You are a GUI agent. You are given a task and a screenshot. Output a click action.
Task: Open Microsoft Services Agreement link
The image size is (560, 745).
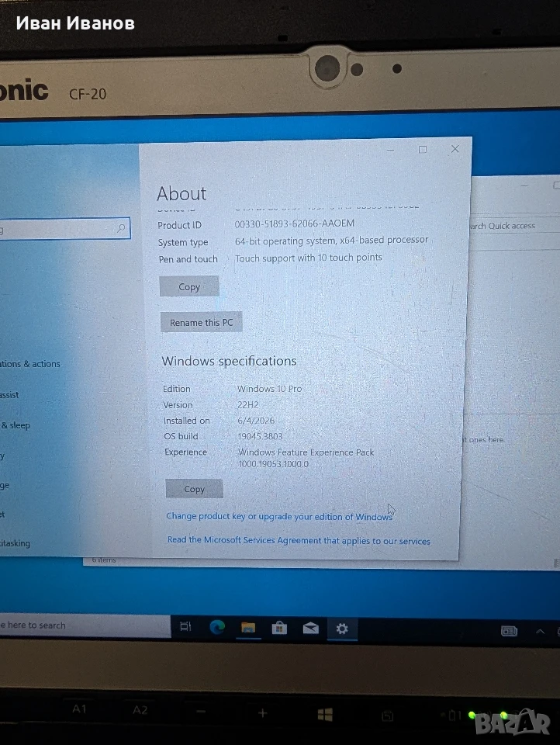[x=299, y=541]
